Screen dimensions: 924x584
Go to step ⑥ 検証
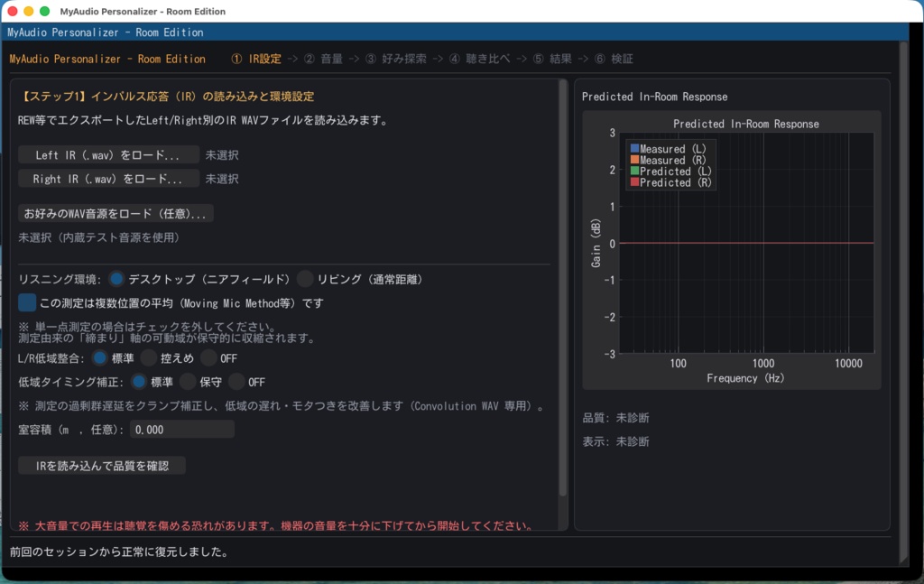click(x=614, y=59)
